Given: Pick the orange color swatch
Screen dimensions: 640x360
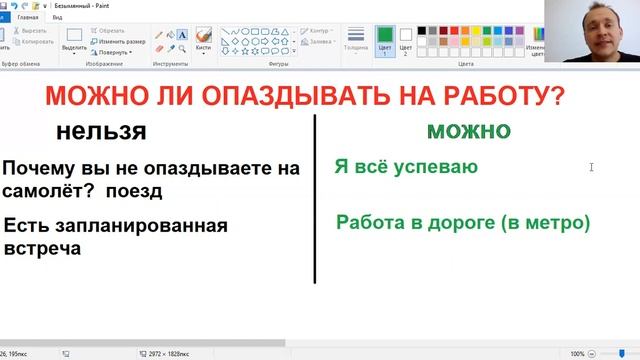Looking at the screenshot, I should tap(465, 31).
